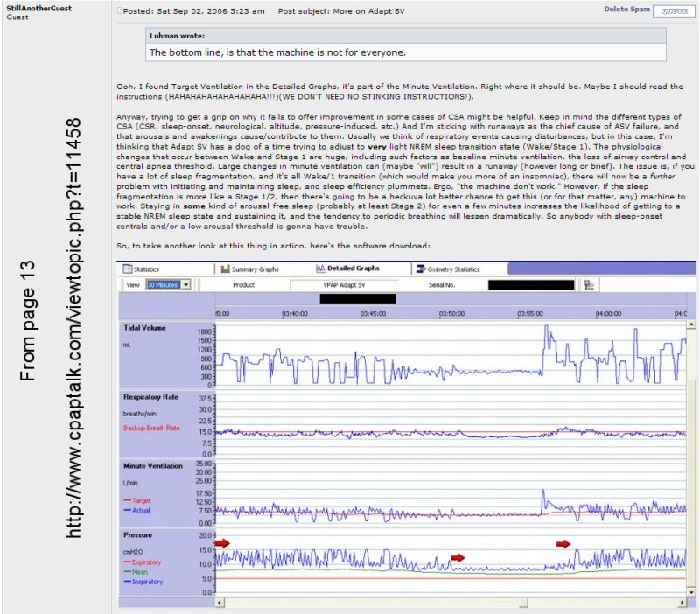Click the horizontal scrollbar left arrow
The image size is (700, 614).
(x=220, y=603)
